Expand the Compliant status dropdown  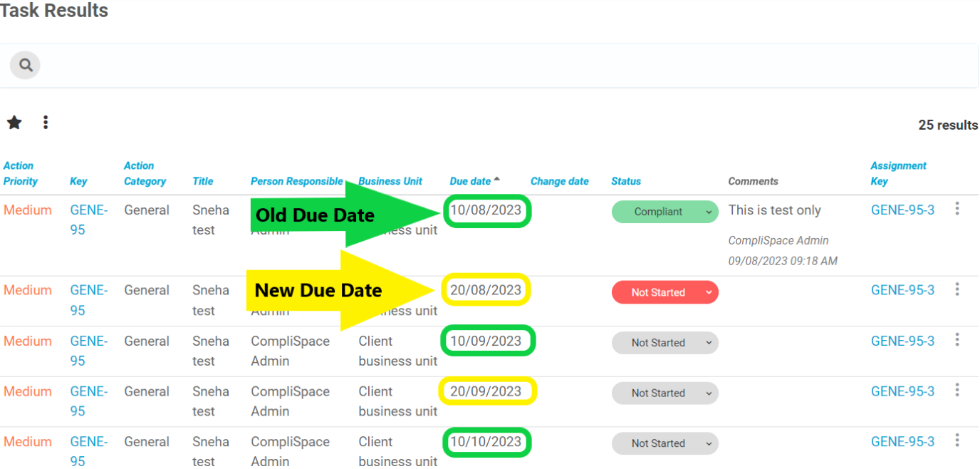tap(708, 212)
